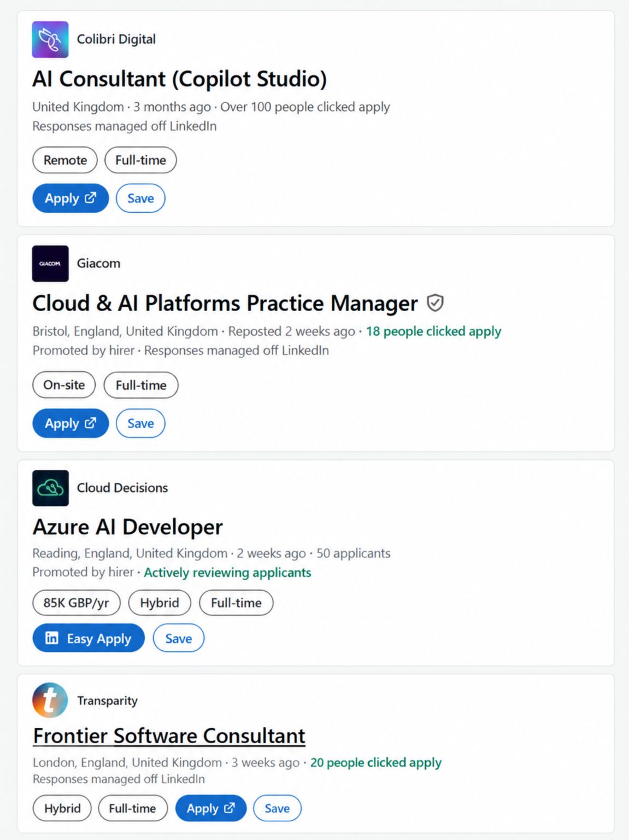This screenshot has height=840, width=629.
Task: Click 'Responses managed off LinkedIn' under Colibri Digital job
Action: [125, 126]
